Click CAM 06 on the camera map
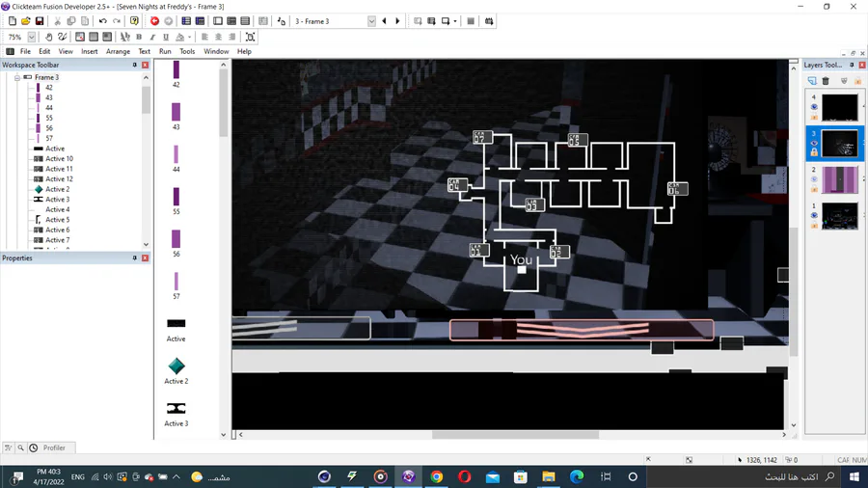The image size is (868, 488). click(x=677, y=189)
